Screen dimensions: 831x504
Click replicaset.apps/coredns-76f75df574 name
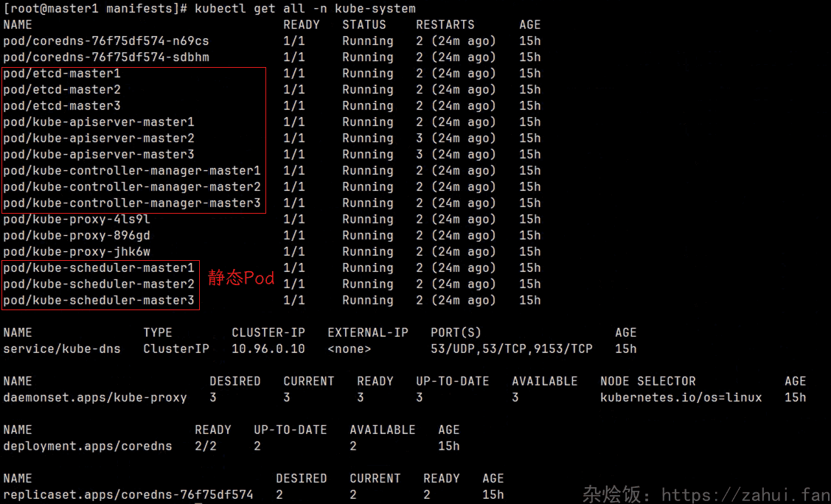[x=128, y=495]
